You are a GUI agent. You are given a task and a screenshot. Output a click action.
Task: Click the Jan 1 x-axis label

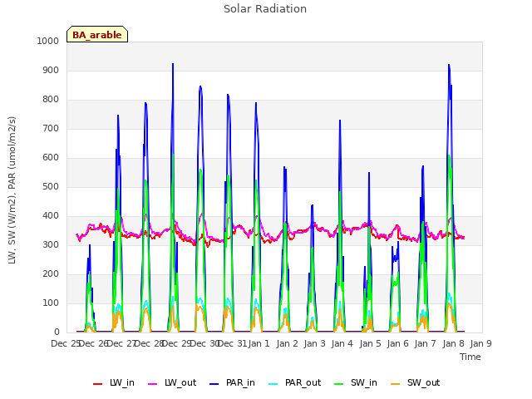(x=259, y=343)
